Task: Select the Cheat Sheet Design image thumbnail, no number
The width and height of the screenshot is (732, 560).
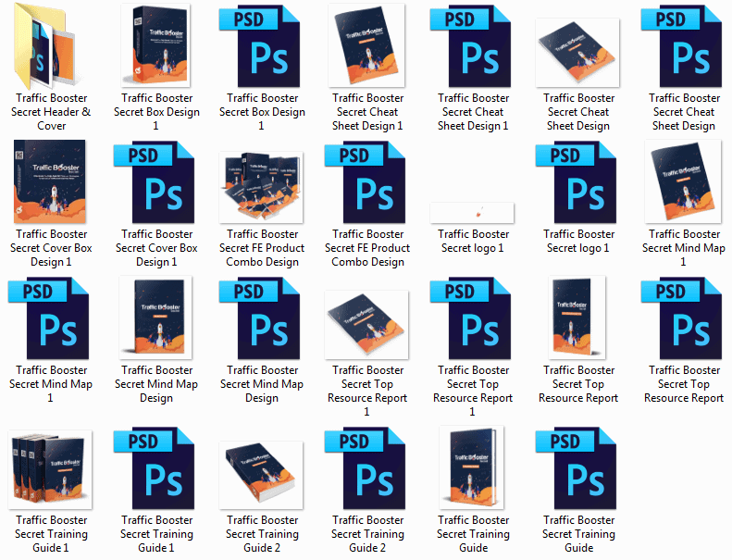Action: pos(578,53)
